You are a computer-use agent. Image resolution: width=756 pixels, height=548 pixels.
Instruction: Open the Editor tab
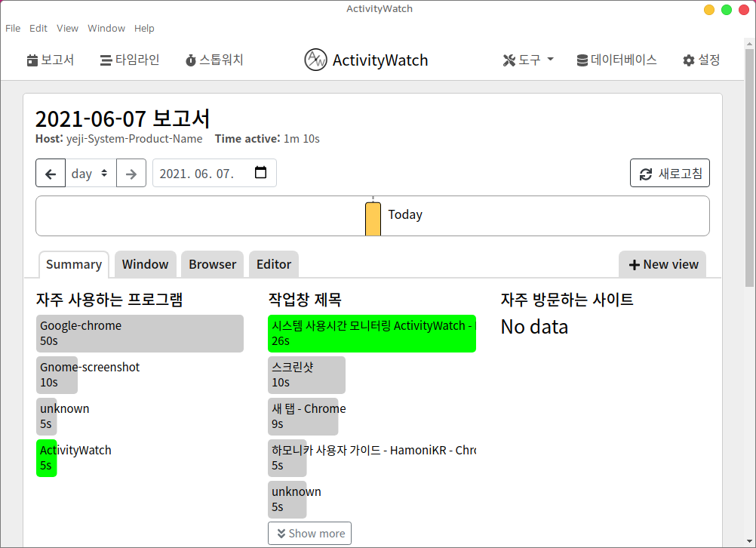pyautogui.click(x=273, y=264)
